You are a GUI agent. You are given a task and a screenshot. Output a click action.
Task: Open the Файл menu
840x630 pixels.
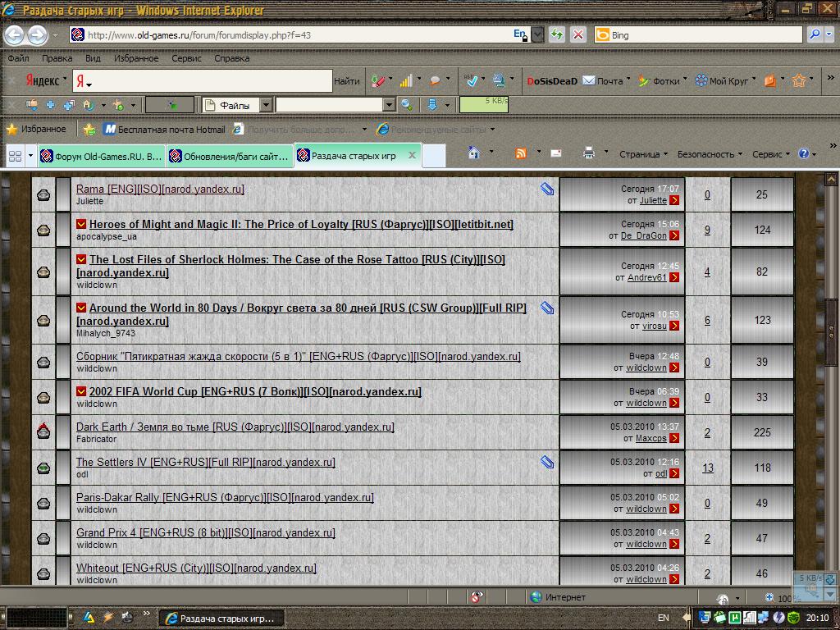[19, 58]
